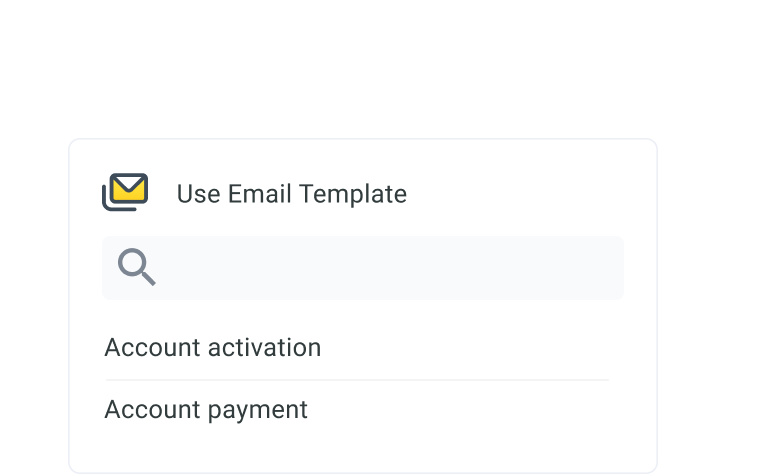Pick Account activation from the template list
780x474 pixels.
tap(213, 348)
